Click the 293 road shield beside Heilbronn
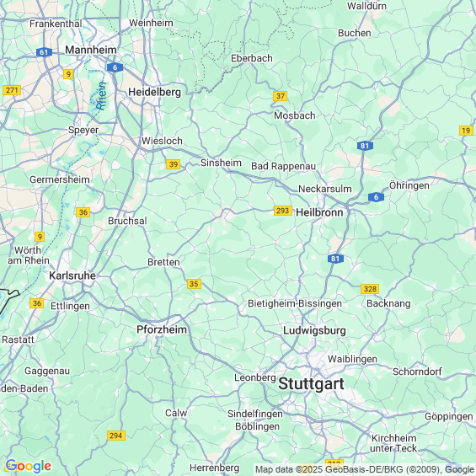 pyautogui.click(x=282, y=211)
